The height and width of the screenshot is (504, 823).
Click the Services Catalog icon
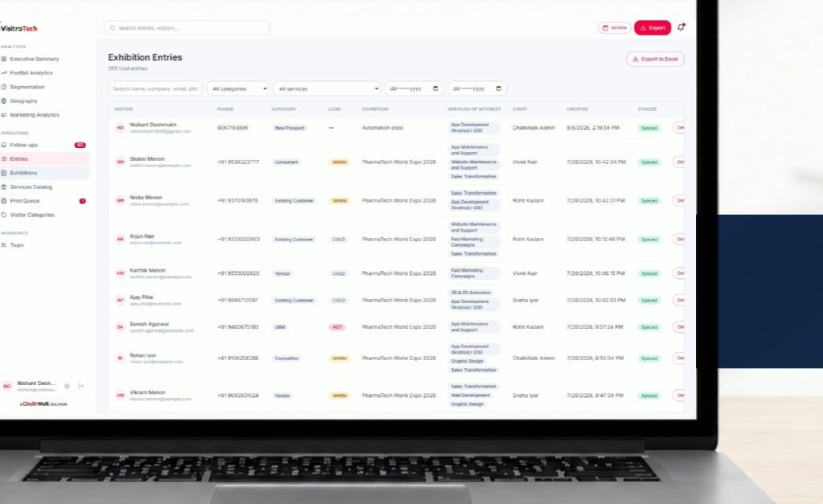point(4,187)
